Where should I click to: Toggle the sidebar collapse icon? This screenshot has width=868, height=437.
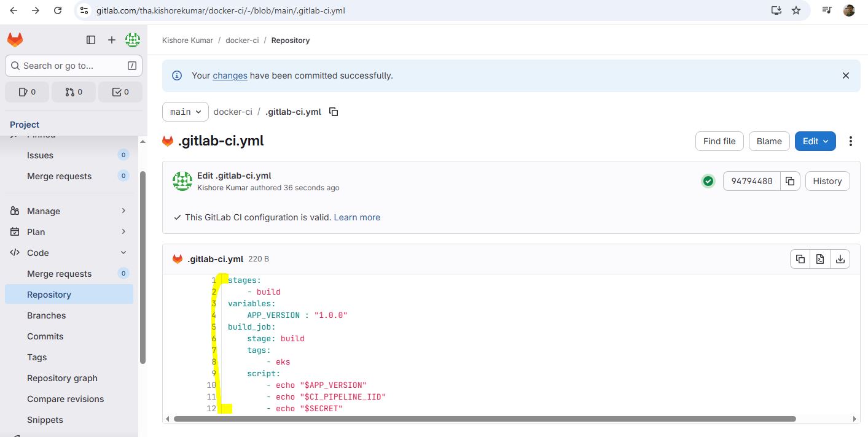coord(91,40)
